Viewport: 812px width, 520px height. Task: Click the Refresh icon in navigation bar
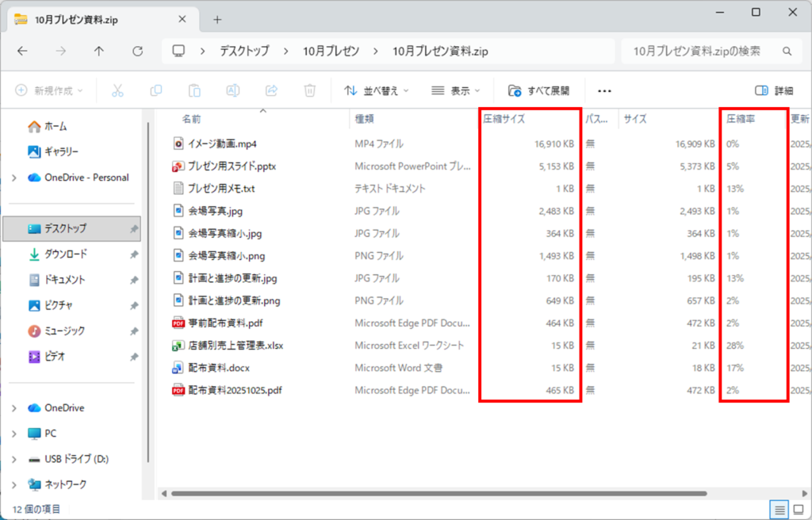pyautogui.click(x=137, y=51)
